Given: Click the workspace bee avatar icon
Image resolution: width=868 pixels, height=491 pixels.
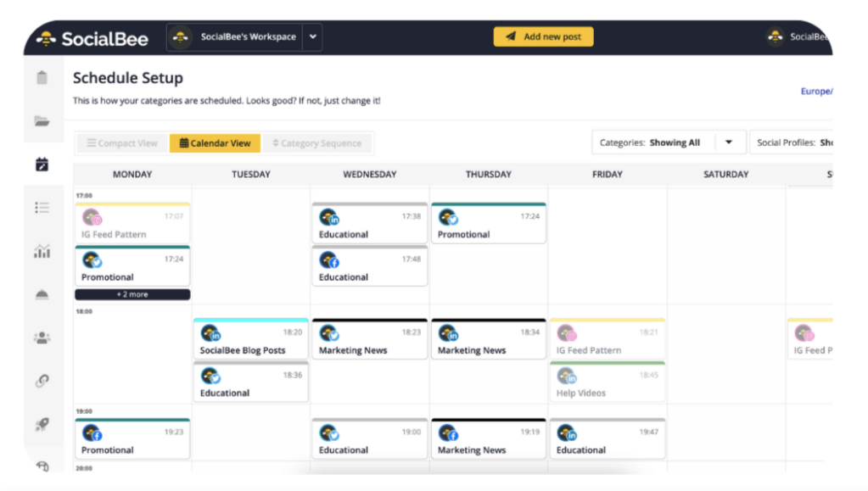Looking at the screenshot, I should (x=181, y=37).
